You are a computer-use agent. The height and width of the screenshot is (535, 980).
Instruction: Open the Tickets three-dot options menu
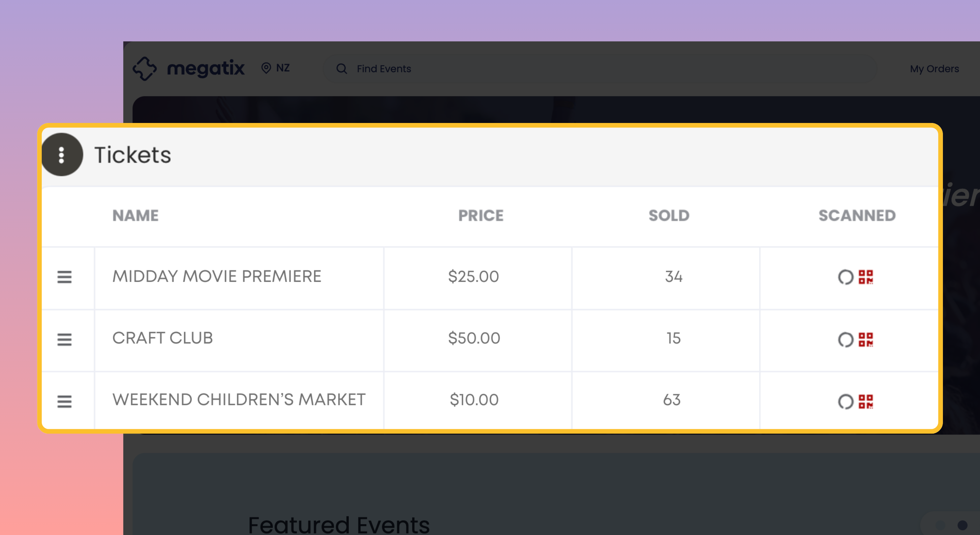[x=62, y=154]
